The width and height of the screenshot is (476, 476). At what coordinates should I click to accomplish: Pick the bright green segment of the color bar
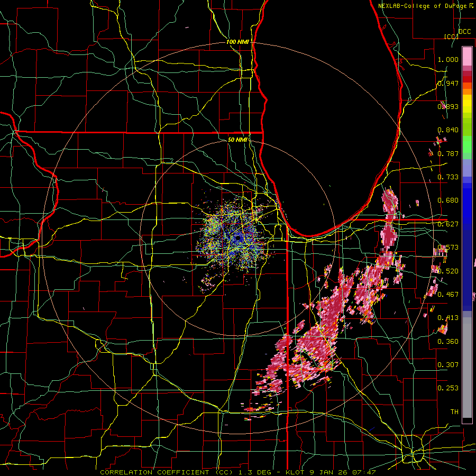point(467,144)
